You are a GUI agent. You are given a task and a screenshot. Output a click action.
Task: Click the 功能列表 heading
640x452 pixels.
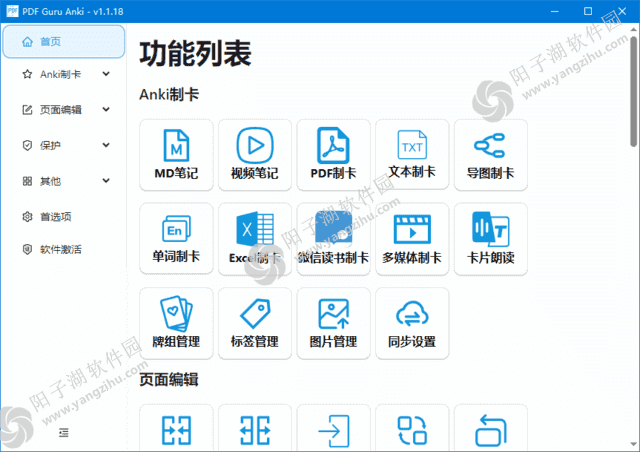[x=196, y=54]
